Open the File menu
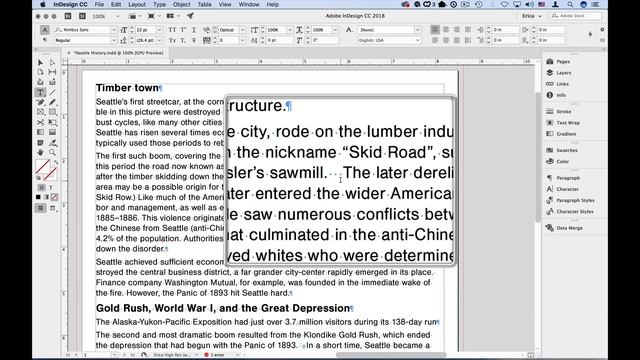Image resolution: width=640 pixels, height=360 pixels. [99, 4]
